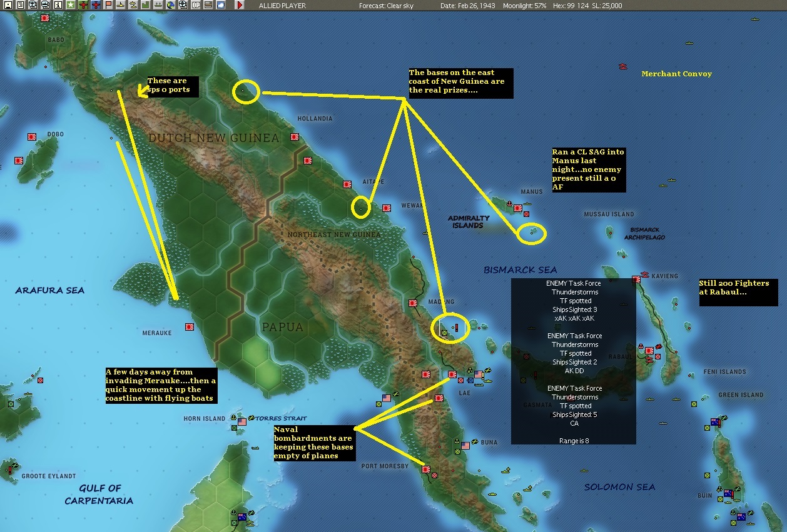Click the red flag toolbar icon
This screenshot has height=532, width=787.
(108, 5)
